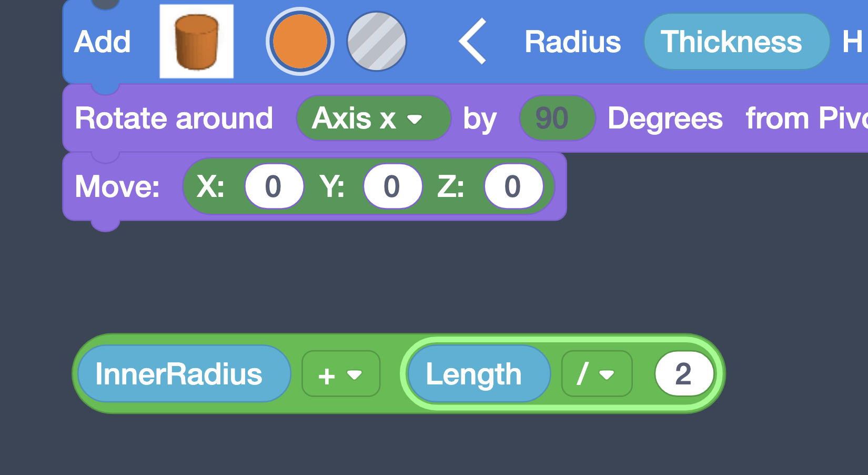The height and width of the screenshot is (475, 868).
Task: Click the Move Y value field
Action: click(x=392, y=186)
